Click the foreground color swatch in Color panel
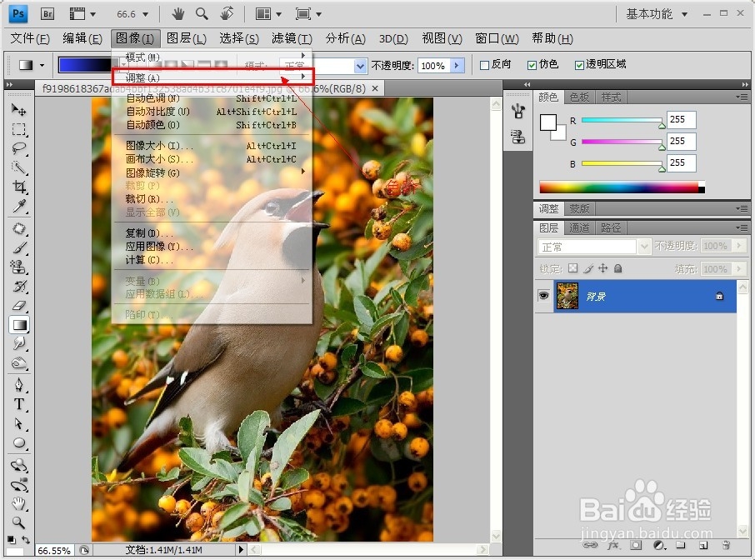Image resolution: width=755 pixels, height=560 pixels. click(548, 122)
